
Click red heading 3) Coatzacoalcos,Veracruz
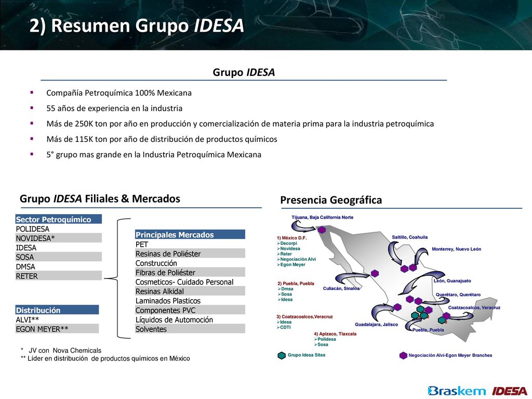(304, 316)
